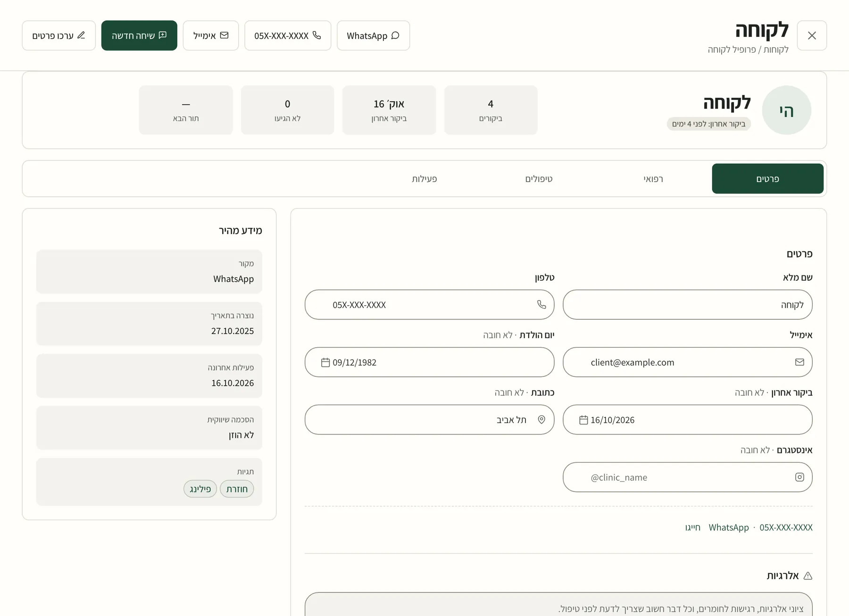
Task: Switch to the טיפולים tab
Action: [539, 179]
